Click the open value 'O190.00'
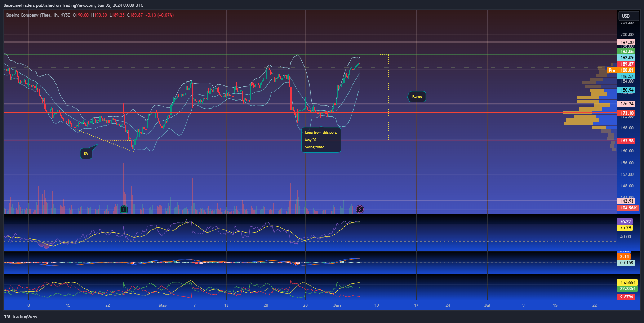644x323 pixels. pos(81,15)
